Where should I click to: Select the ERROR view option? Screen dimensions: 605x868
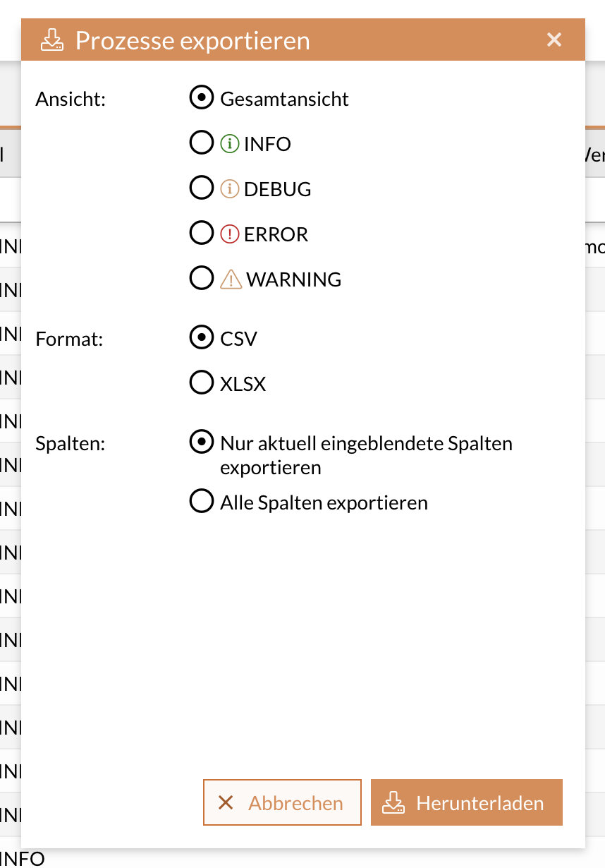click(x=201, y=233)
